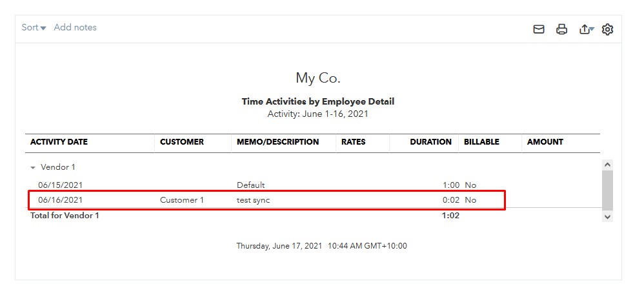Collapse the Vendor 1 group
Viewport: 644px width, 297px height.
coord(33,167)
